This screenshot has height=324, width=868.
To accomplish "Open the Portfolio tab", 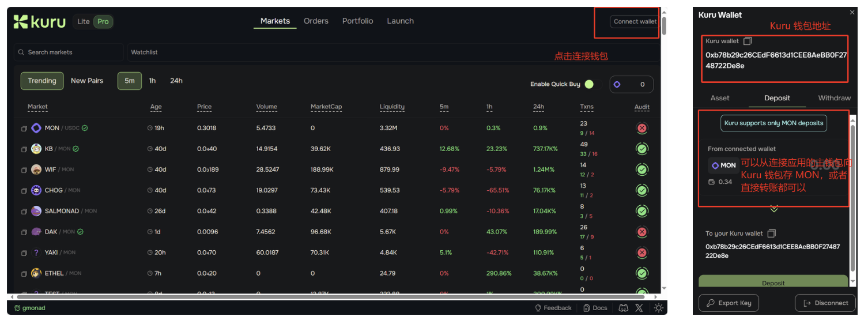I will click(x=357, y=21).
